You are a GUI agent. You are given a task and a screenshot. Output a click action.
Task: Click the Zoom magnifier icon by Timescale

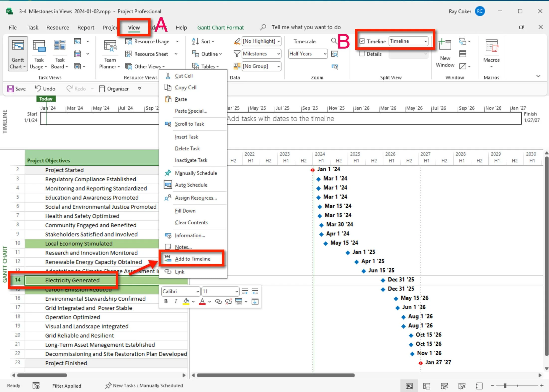pyautogui.click(x=334, y=41)
